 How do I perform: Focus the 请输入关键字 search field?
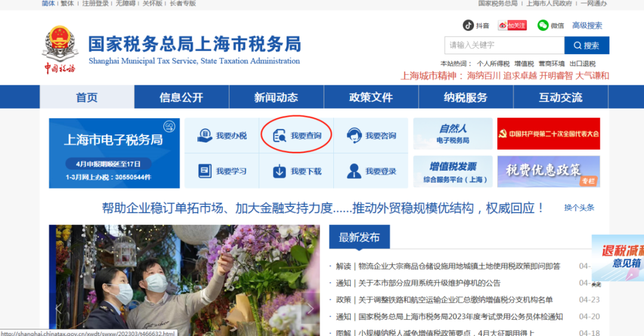[x=504, y=45]
